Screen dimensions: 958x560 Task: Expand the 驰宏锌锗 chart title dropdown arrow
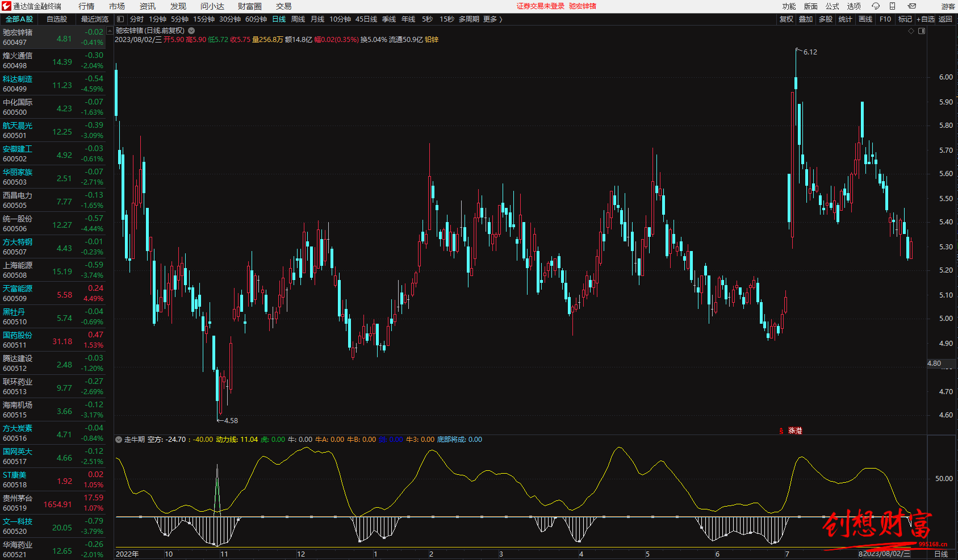coord(191,31)
